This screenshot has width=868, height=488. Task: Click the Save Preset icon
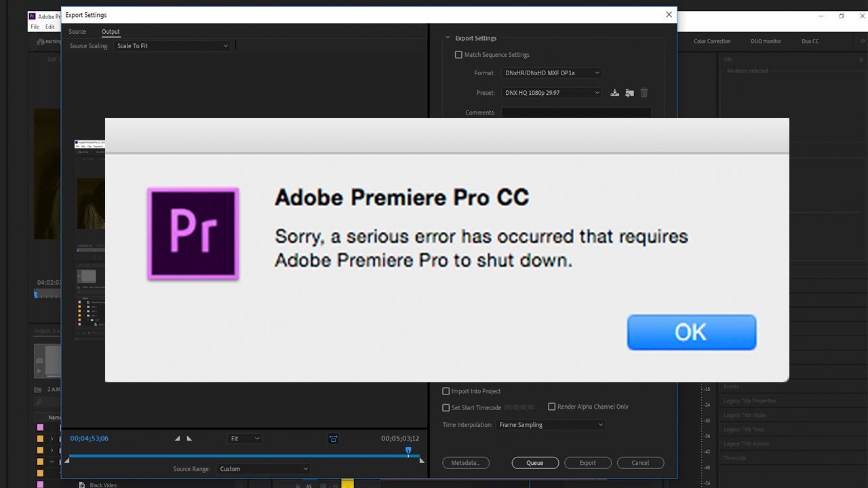[614, 93]
